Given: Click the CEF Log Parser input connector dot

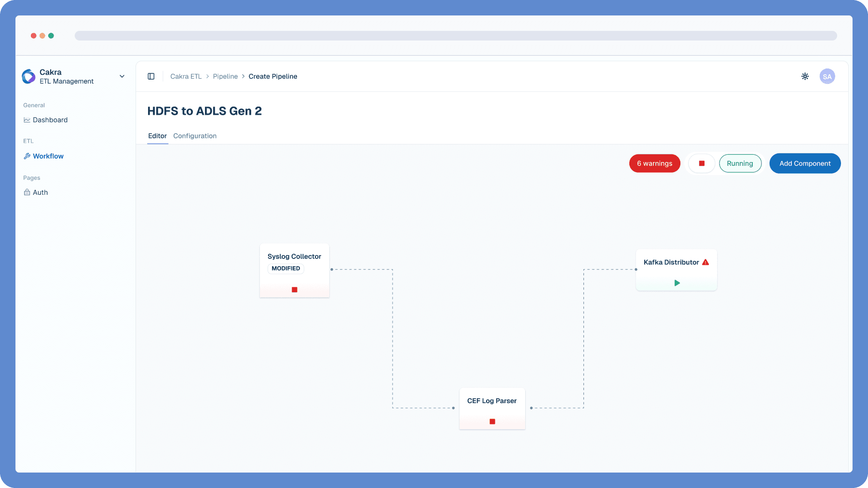Looking at the screenshot, I should 453,408.
